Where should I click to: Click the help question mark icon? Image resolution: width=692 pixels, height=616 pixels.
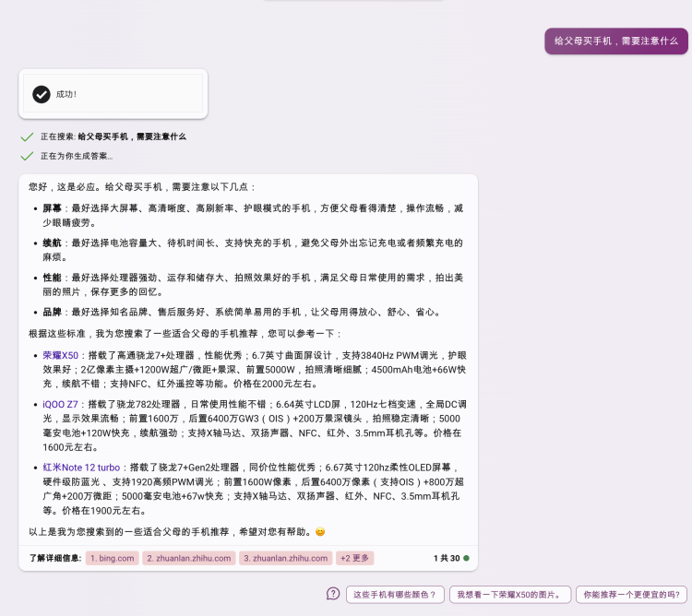point(333,594)
